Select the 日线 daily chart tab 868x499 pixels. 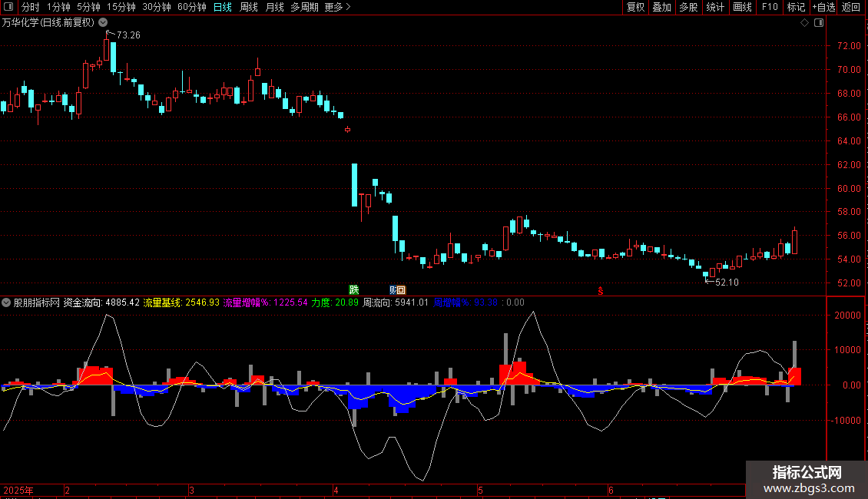tap(223, 7)
